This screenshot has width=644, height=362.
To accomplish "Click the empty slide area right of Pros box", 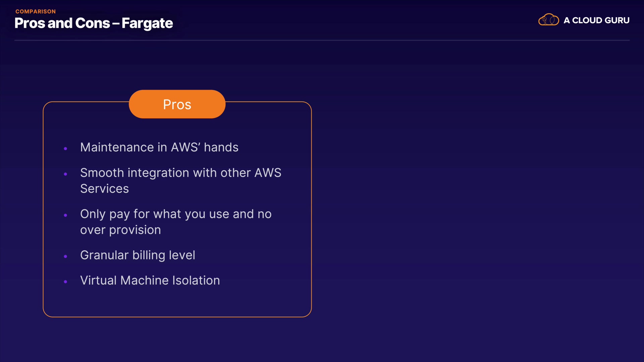I will [x=470, y=208].
